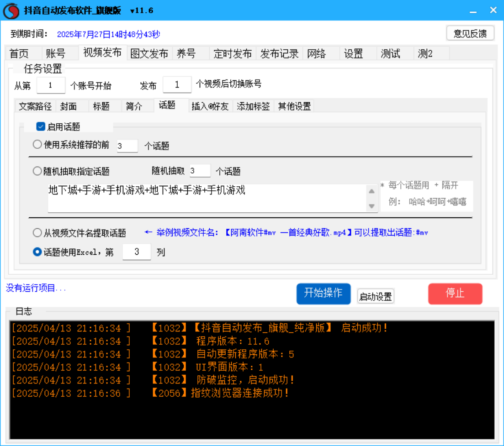The height and width of the screenshot is (446, 504).
Task: Click the 发布 video count field
Action: [177, 84]
